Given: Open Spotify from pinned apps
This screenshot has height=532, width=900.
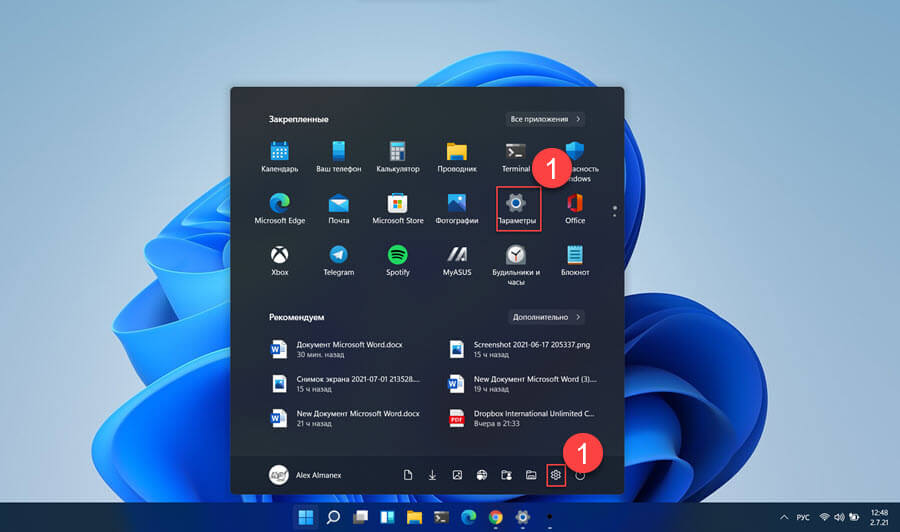Looking at the screenshot, I should pyautogui.click(x=398, y=260).
